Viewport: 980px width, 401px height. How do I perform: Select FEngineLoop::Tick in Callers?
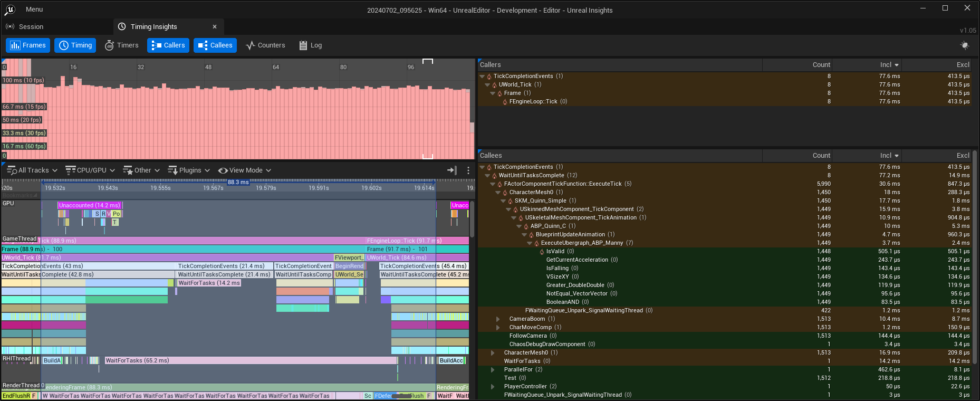point(725,102)
